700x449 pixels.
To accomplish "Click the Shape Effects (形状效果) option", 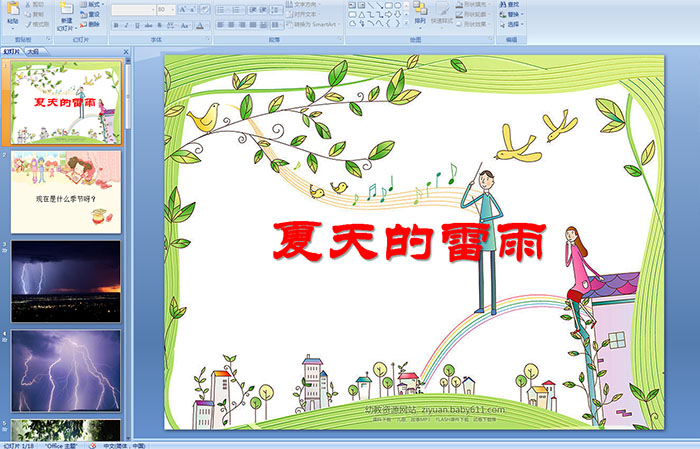I will coord(473,24).
